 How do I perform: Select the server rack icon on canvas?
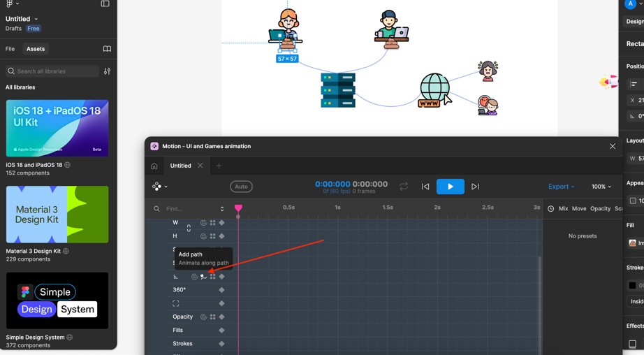pos(338,90)
